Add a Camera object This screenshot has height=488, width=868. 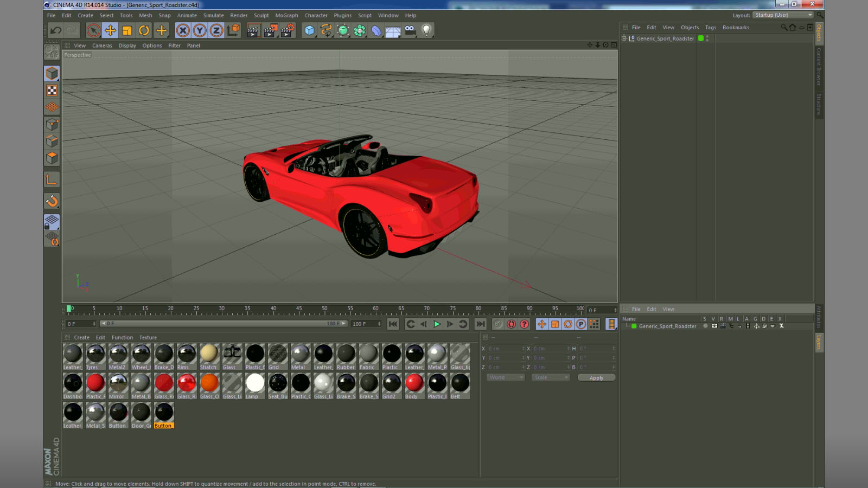[410, 30]
